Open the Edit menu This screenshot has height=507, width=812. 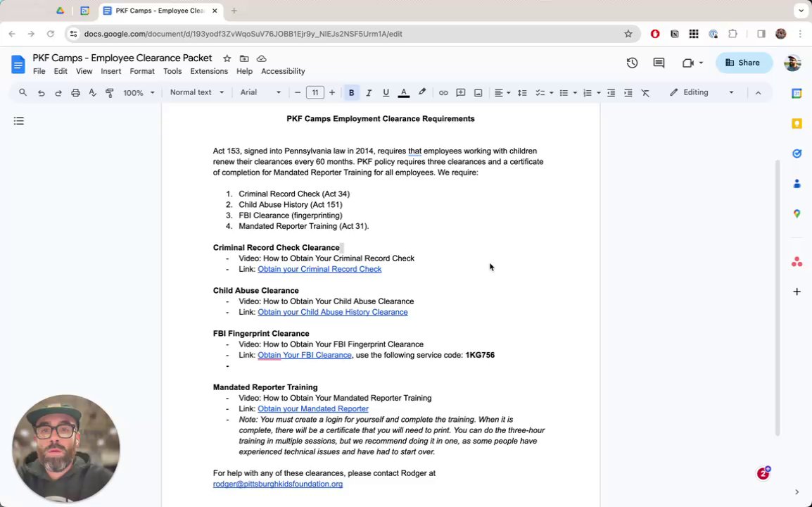pyautogui.click(x=61, y=72)
